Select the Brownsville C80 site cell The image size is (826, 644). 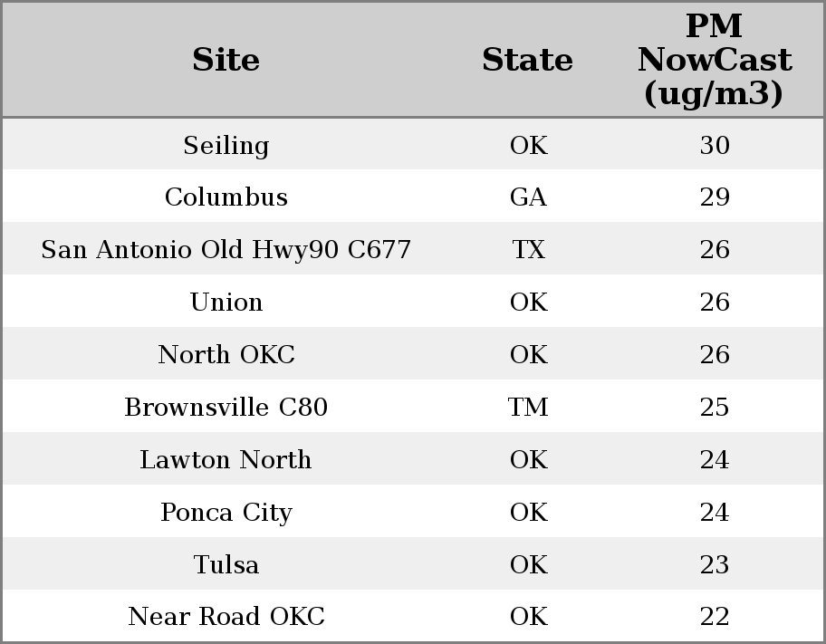(x=226, y=408)
